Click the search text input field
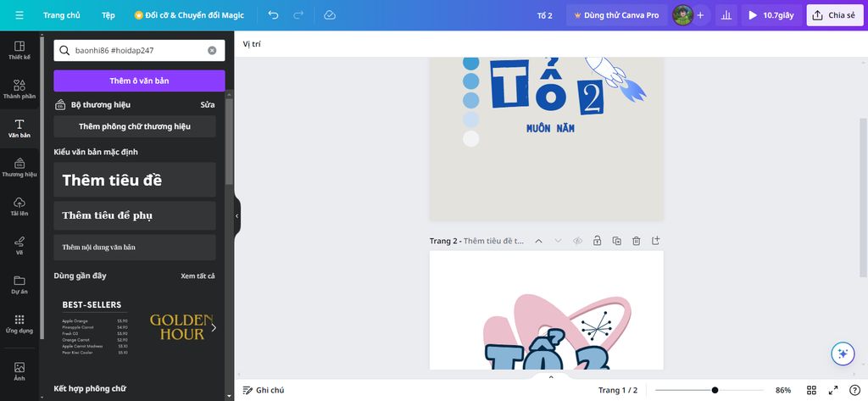 point(140,50)
